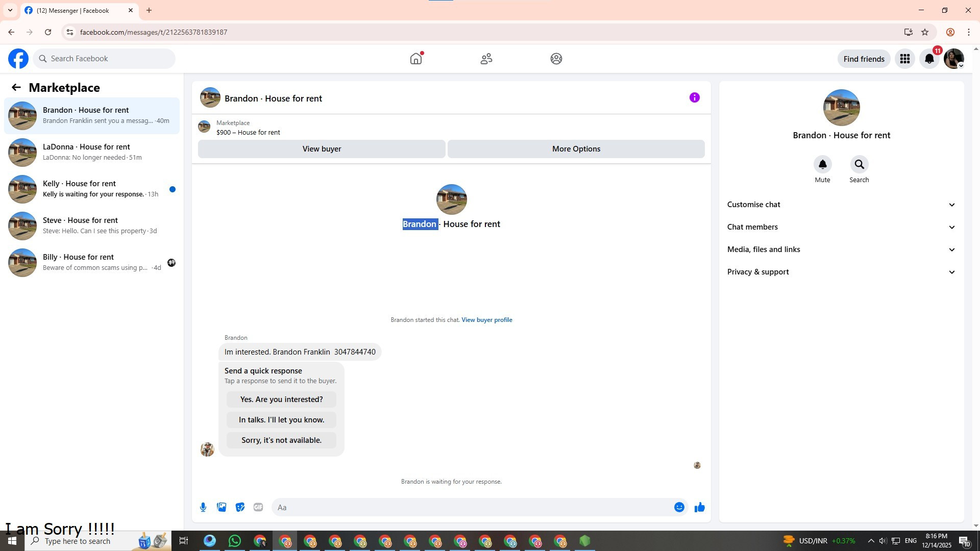Expand Media, files and links section
Screen dimensions: 980x551
[x=841, y=249]
